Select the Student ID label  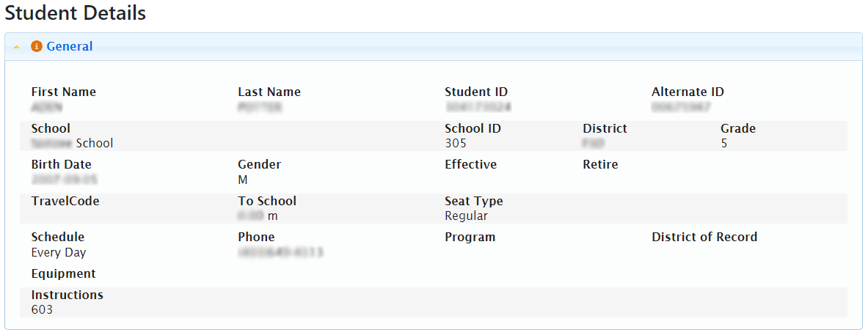pos(476,92)
